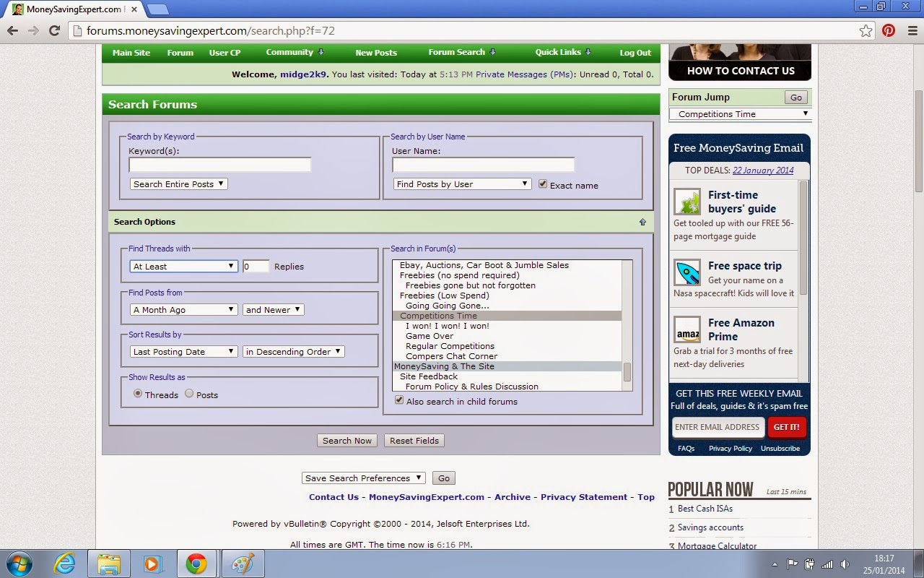Open the Save Search Preferences dropdown
The height and width of the screenshot is (578, 924).
click(365, 478)
